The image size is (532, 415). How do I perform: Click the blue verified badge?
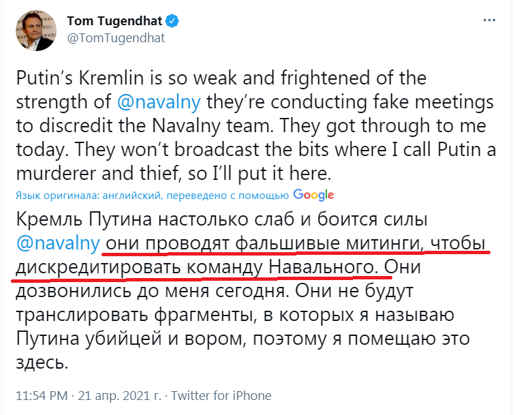(x=174, y=21)
